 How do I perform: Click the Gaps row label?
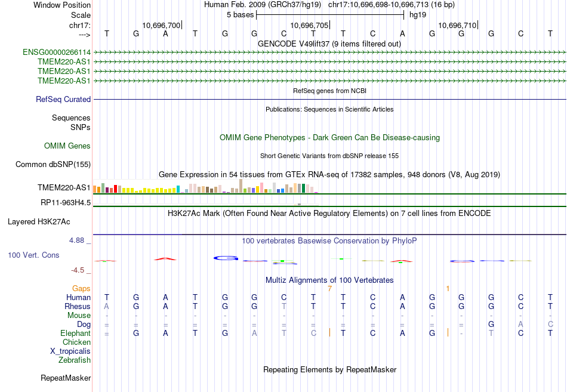pos(81,289)
